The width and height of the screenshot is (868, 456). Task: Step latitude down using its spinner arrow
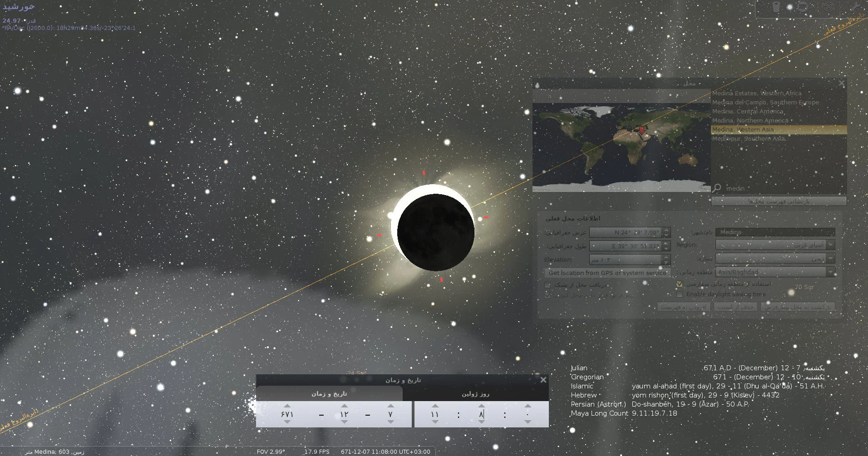tap(666, 235)
